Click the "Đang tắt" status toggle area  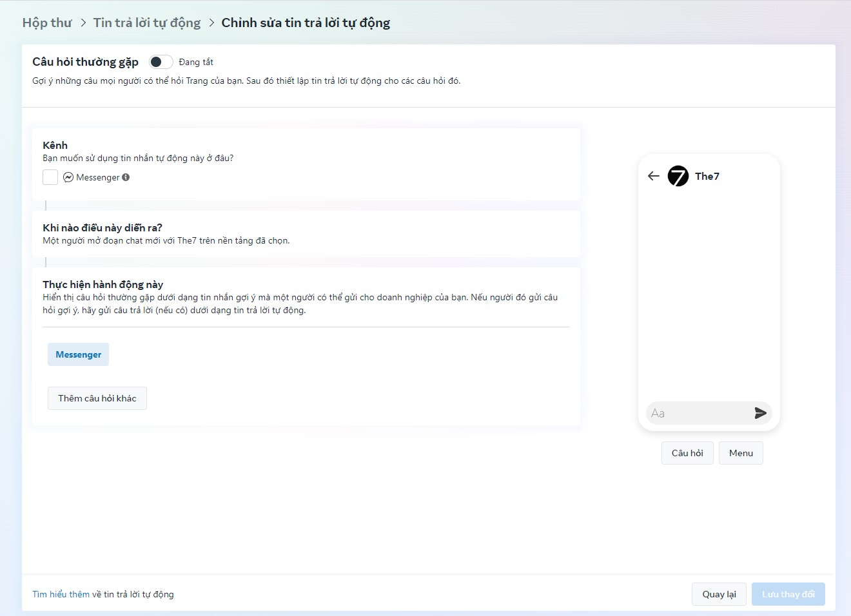pos(196,61)
